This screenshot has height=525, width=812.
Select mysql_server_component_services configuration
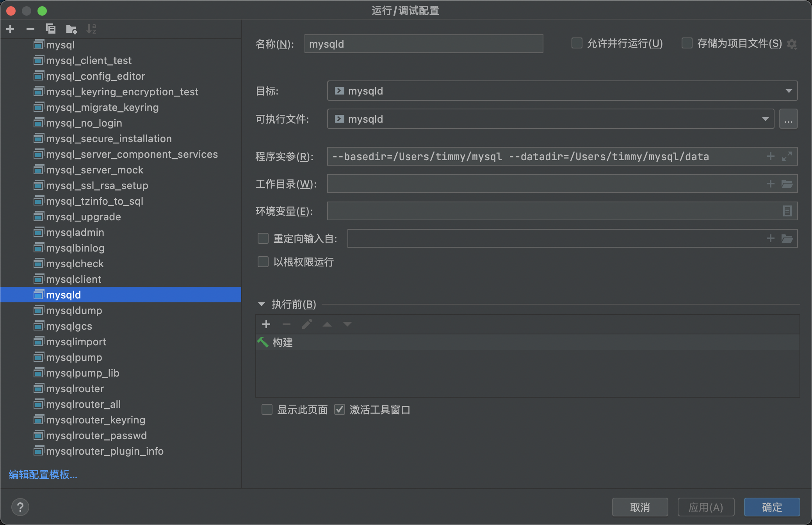(121, 154)
